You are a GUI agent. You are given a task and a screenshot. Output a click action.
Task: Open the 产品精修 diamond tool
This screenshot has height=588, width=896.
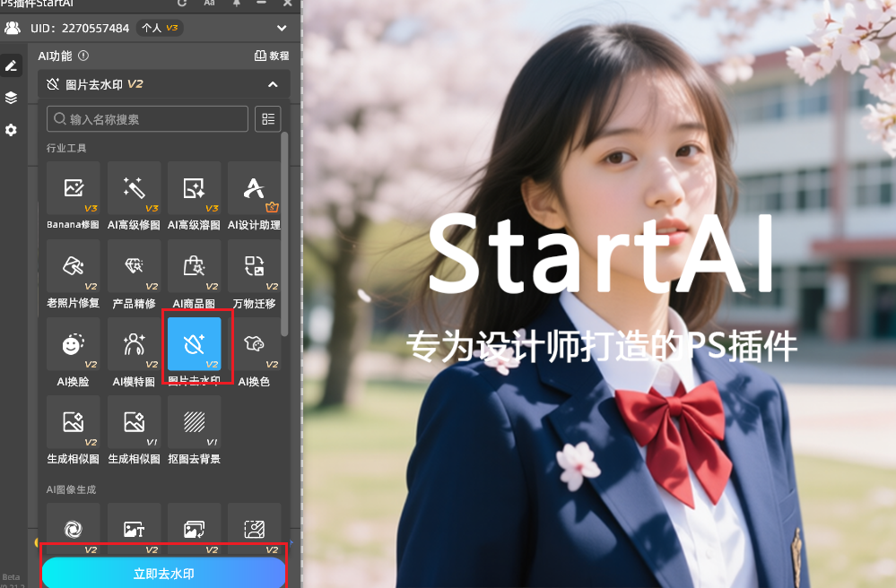click(x=134, y=266)
